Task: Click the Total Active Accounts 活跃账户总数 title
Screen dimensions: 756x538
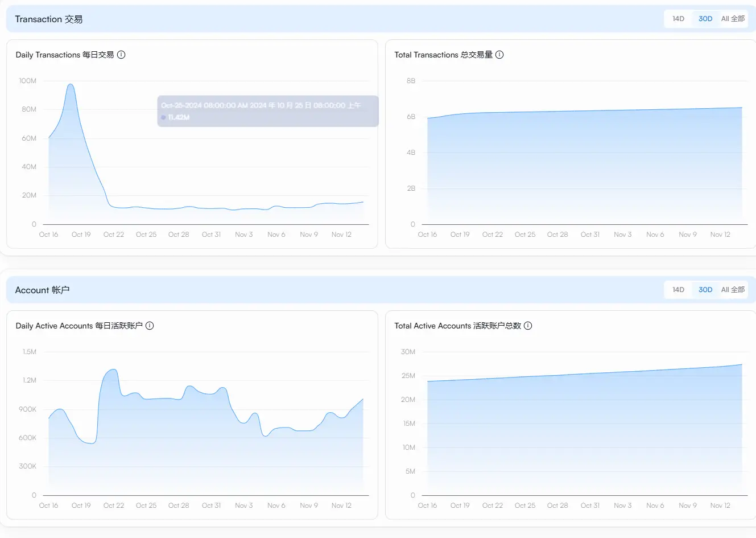Action: coord(457,326)
